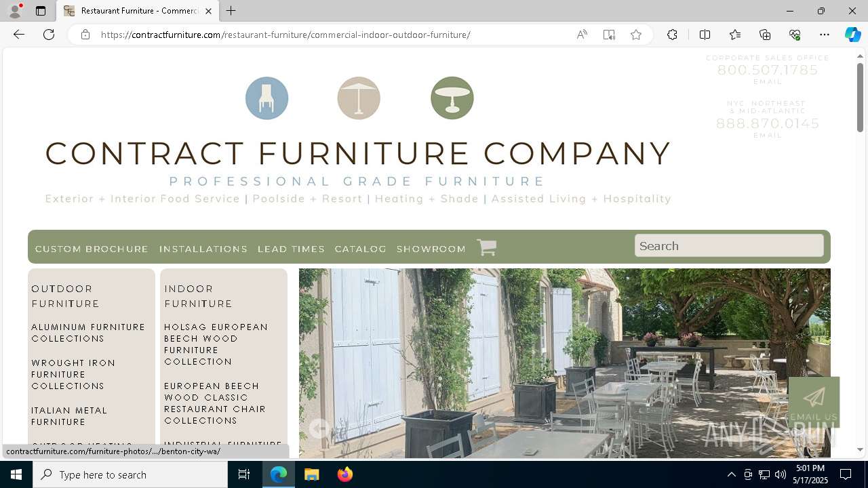868x488 pixels.
Task: Open the Custom Brochure menu item
Action: 92,249
